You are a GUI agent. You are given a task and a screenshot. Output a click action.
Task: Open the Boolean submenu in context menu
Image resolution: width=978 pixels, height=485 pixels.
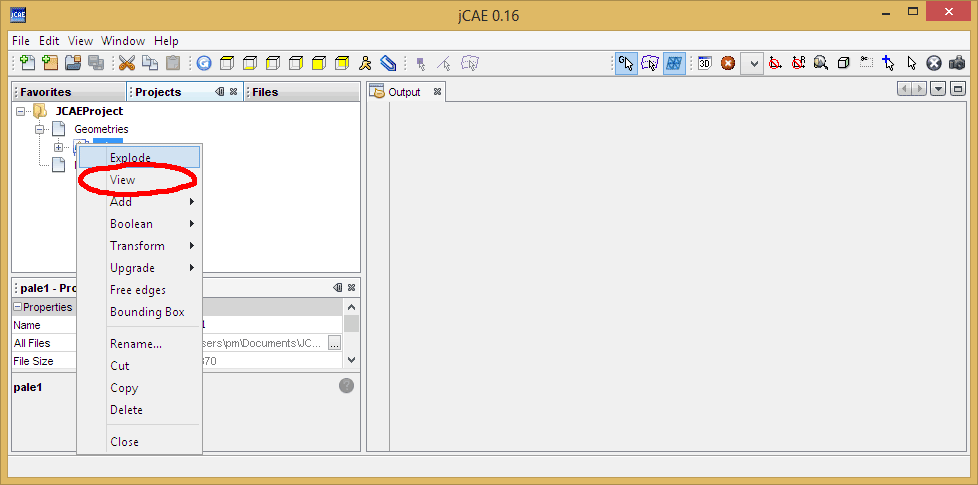pos(131,224)
